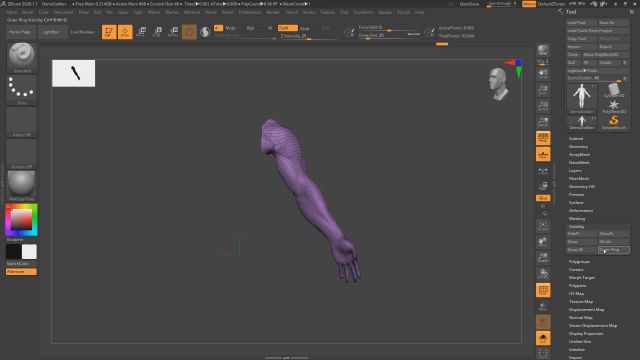Toggle the Floor grid button

pos(543,154)
